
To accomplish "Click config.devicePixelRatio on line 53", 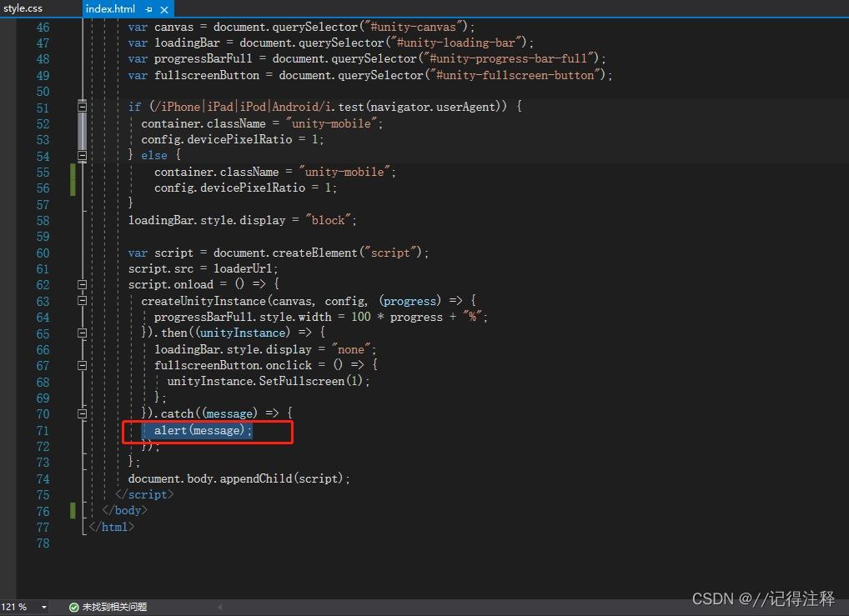I will pyautogui.click(x=217, y=139).
